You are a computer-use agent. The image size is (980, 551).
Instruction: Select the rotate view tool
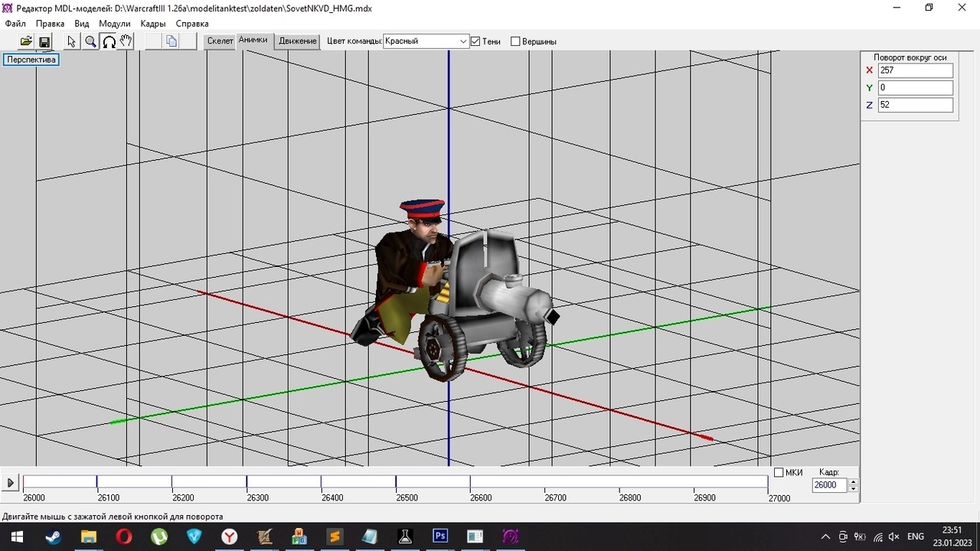(x=109, y=41)
